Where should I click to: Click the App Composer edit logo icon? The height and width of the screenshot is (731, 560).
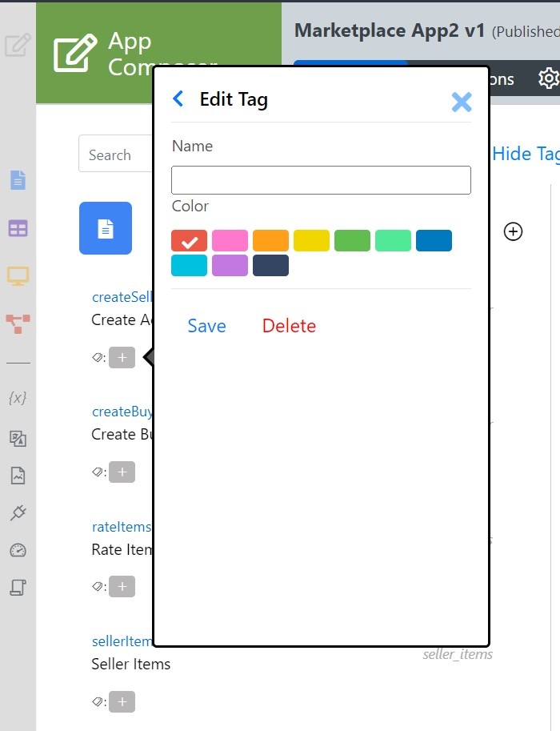click(x=75, y=54)
